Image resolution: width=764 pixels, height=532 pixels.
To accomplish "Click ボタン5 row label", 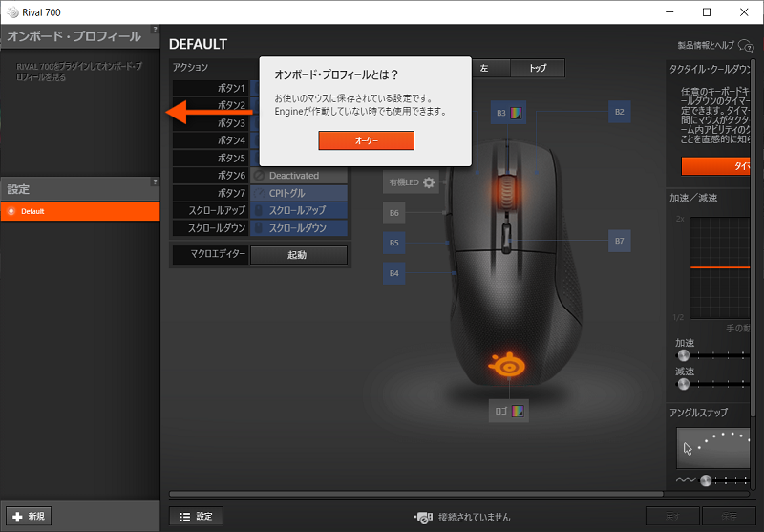I will click(210, 158).
